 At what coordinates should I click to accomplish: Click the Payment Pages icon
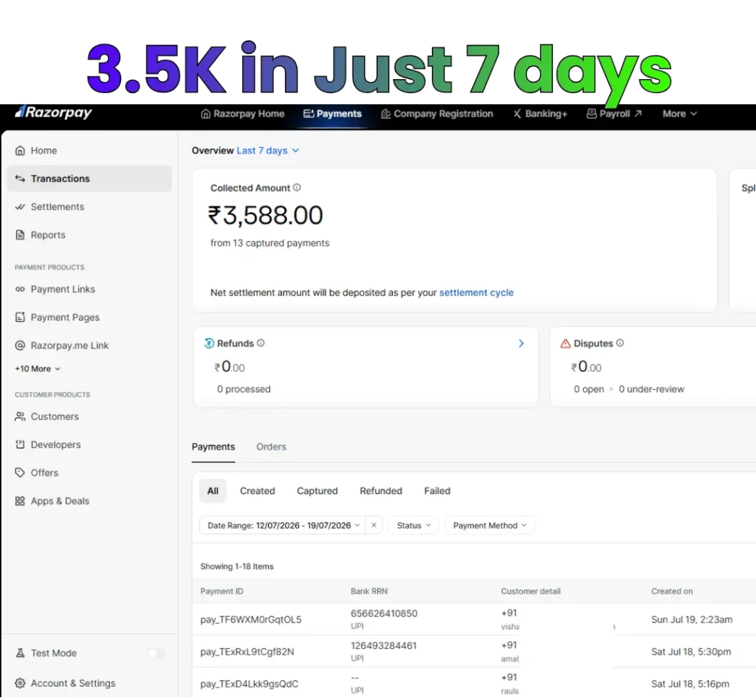click(20, 318)
